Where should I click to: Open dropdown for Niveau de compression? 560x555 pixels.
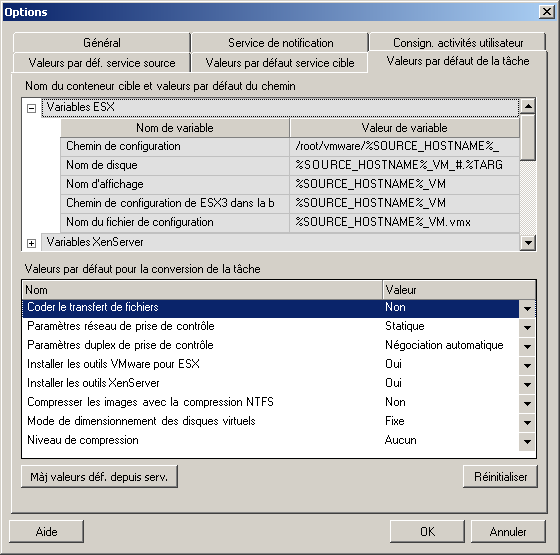click(527, 441)
